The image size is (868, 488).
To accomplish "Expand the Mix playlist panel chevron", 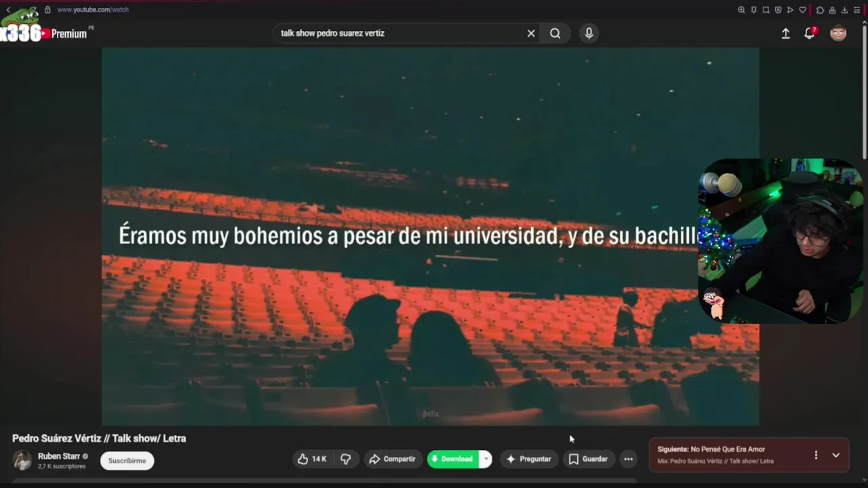I will [x=836, y=455].
